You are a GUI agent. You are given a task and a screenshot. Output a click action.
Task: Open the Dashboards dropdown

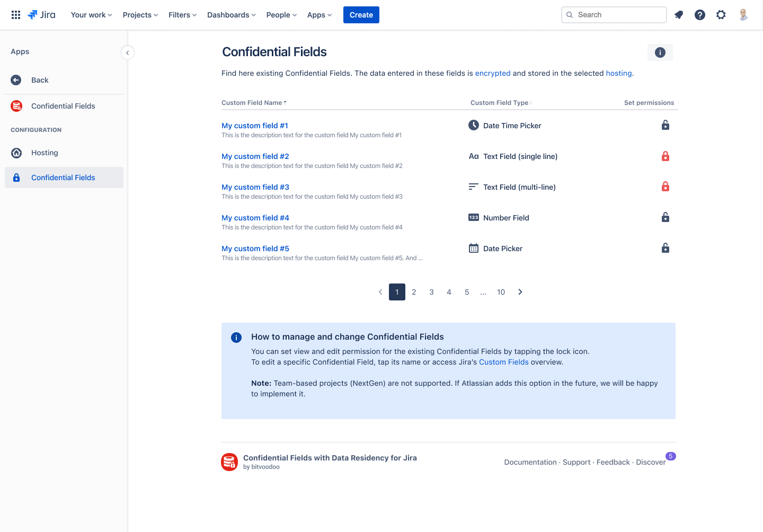[x=231, y=15]
